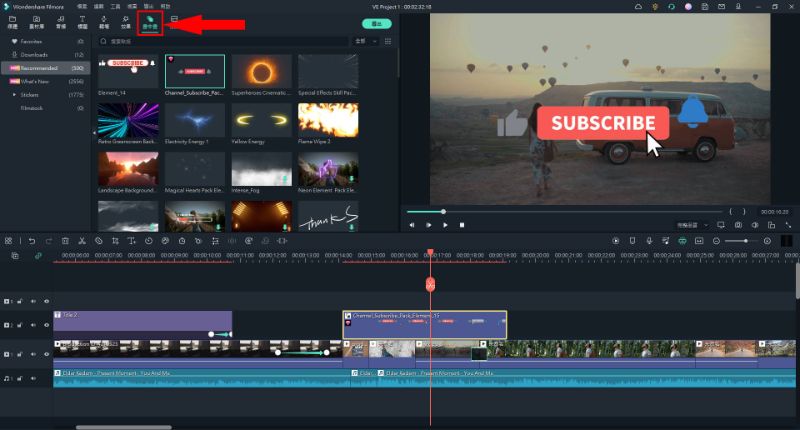800x430 pixels.
Task: Collapse the media panel side arrow
Action: click(94, 133)
